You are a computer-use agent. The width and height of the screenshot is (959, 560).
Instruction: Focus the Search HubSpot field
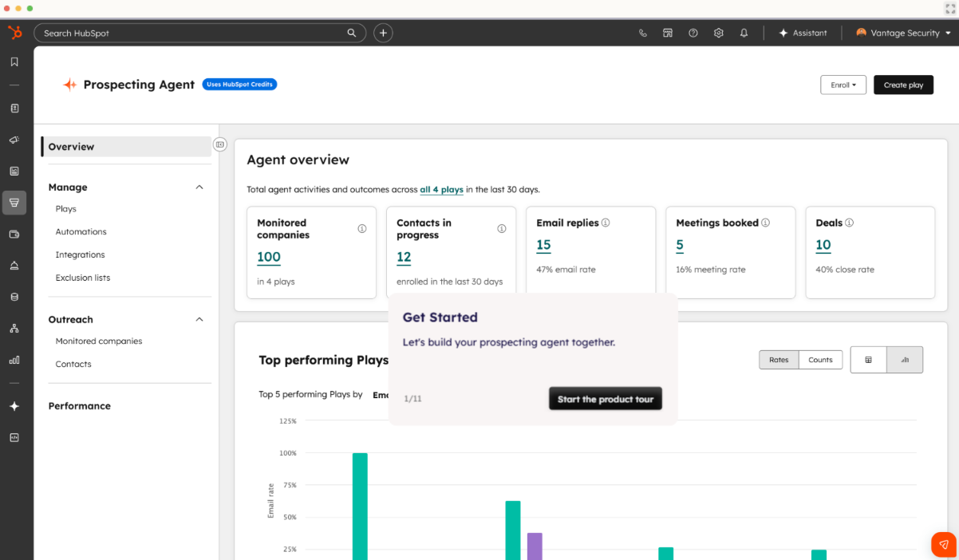[200, 33]
